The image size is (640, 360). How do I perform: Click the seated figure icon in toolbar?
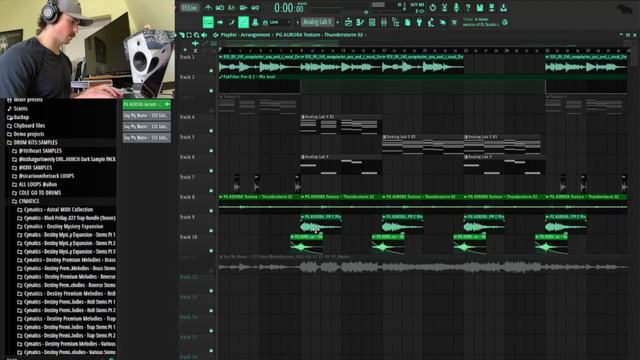431,22
